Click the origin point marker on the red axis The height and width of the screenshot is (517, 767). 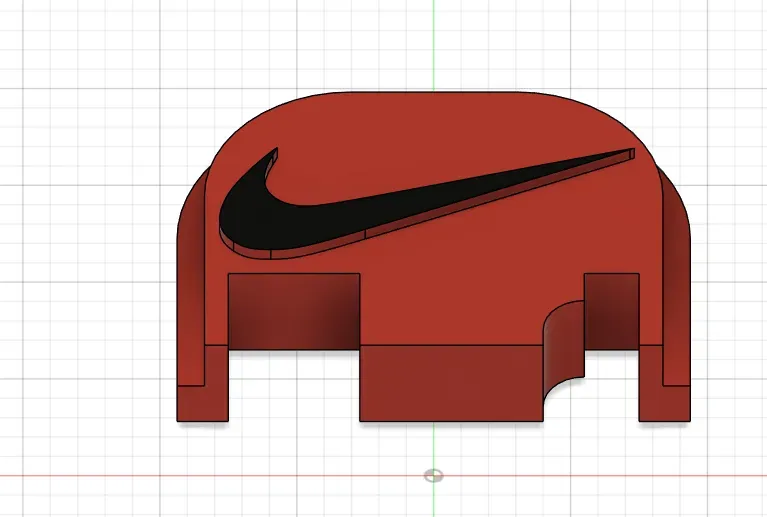433,475
